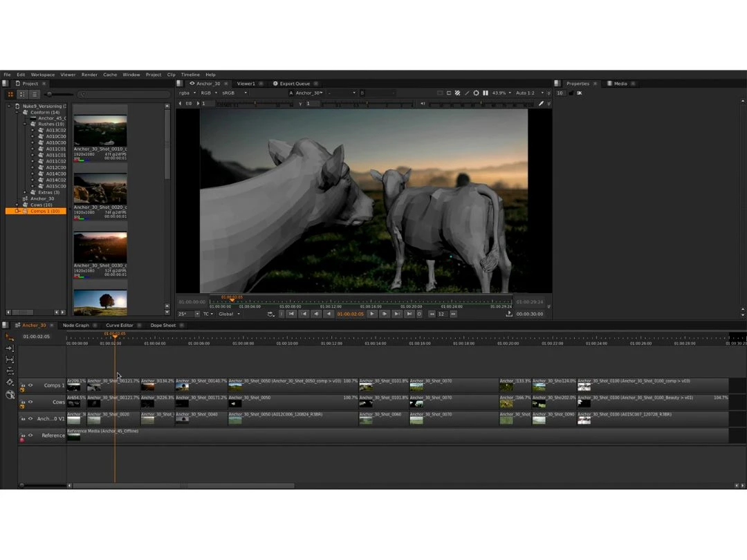Select the Anchor_30_Shot_0010 thumbnail in bin
Viewport: 747px width, 560px height.
pyautogui.click(x=100, y=131)
